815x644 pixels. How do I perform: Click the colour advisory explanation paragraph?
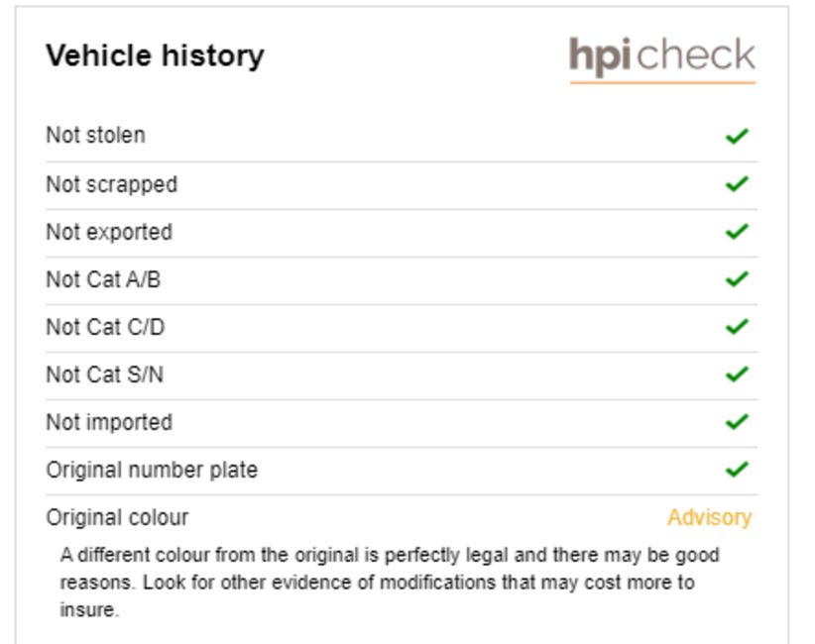tap(390, 583)
